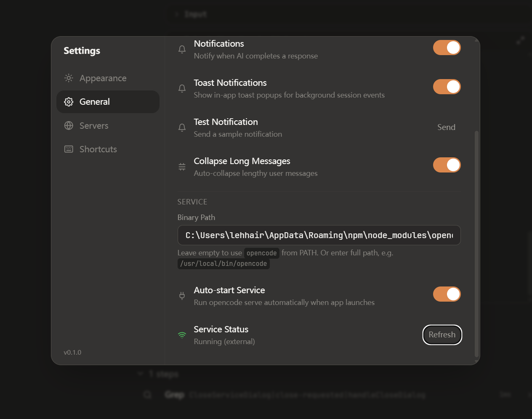Click the 'Show in-app toast popups' description
Viewport: 532px width, 419px height.
click(x=289, y=95)
